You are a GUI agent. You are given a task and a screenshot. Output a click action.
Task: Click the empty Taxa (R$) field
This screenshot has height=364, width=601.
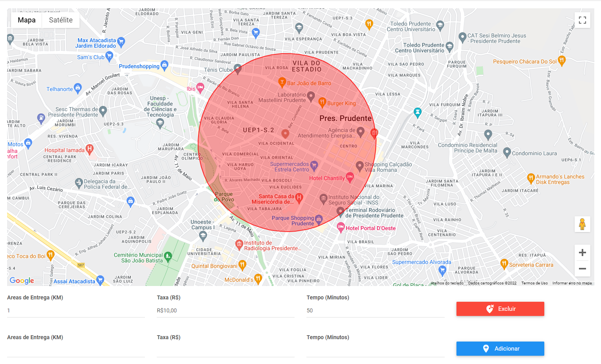(x=226, y=350)
